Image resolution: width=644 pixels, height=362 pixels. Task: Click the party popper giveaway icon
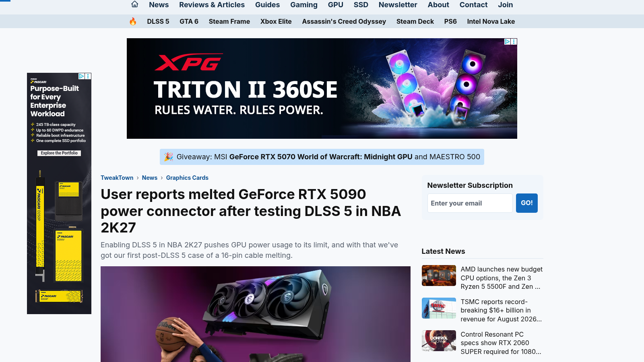tap(169, 157)
